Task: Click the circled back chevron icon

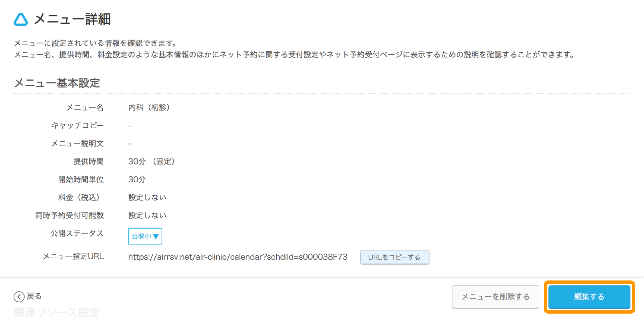Action: pyautogui.click(x=19, y=297)
